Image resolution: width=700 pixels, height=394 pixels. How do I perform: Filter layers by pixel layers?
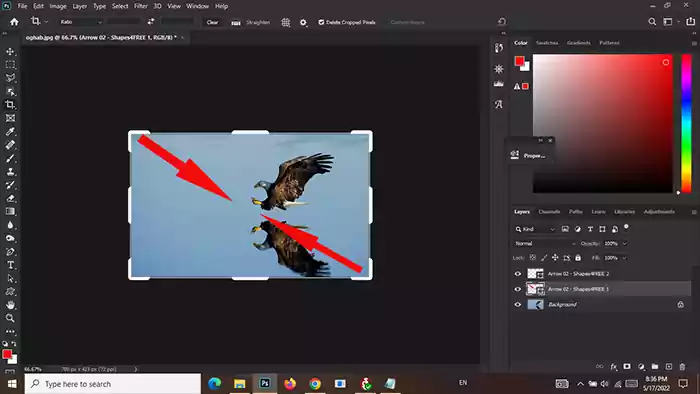[565, 229]
